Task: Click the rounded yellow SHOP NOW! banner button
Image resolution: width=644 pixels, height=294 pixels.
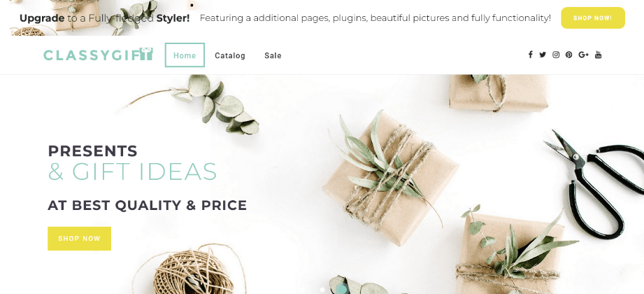Action: click(x=593, y=18)
